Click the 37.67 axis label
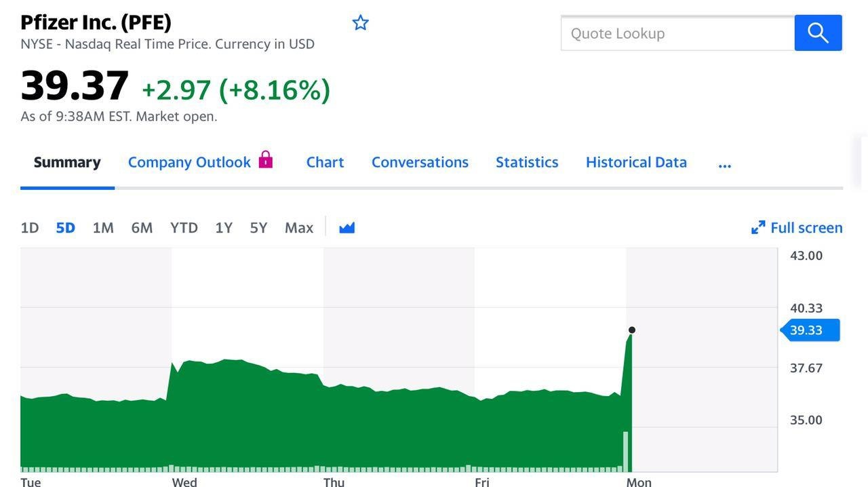 tap(806, 368)
